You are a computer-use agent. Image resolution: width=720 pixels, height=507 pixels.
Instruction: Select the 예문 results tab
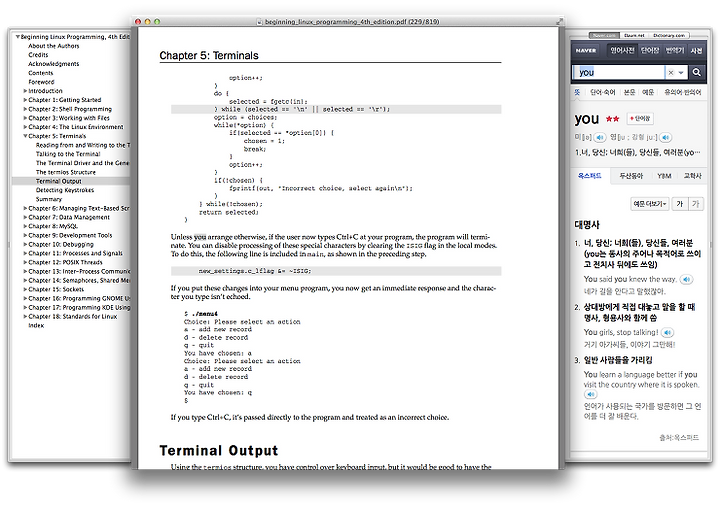pos(648,92)
